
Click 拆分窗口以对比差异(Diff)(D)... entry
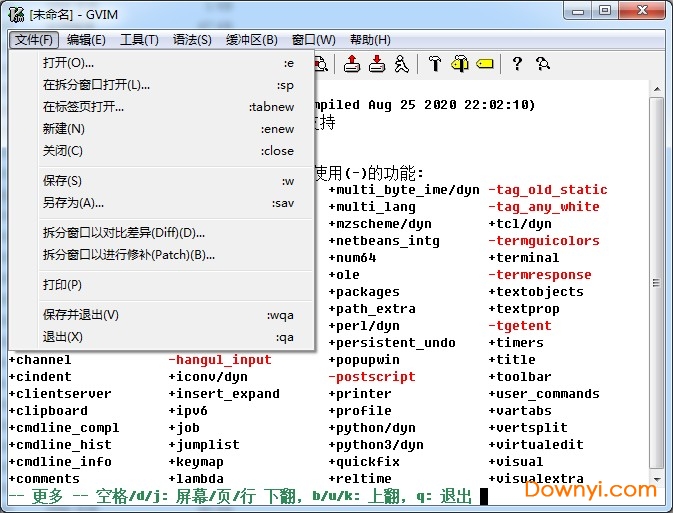point(123,233)
